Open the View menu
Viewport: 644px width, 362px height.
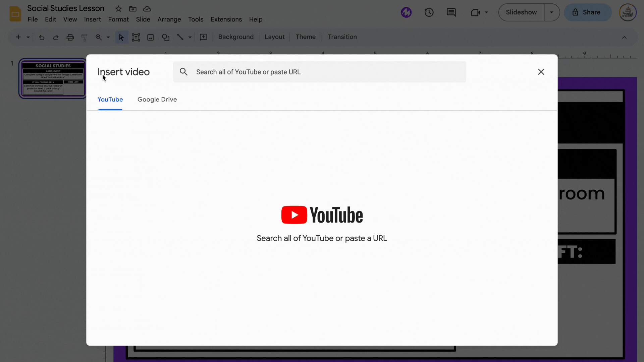[70, 19]
